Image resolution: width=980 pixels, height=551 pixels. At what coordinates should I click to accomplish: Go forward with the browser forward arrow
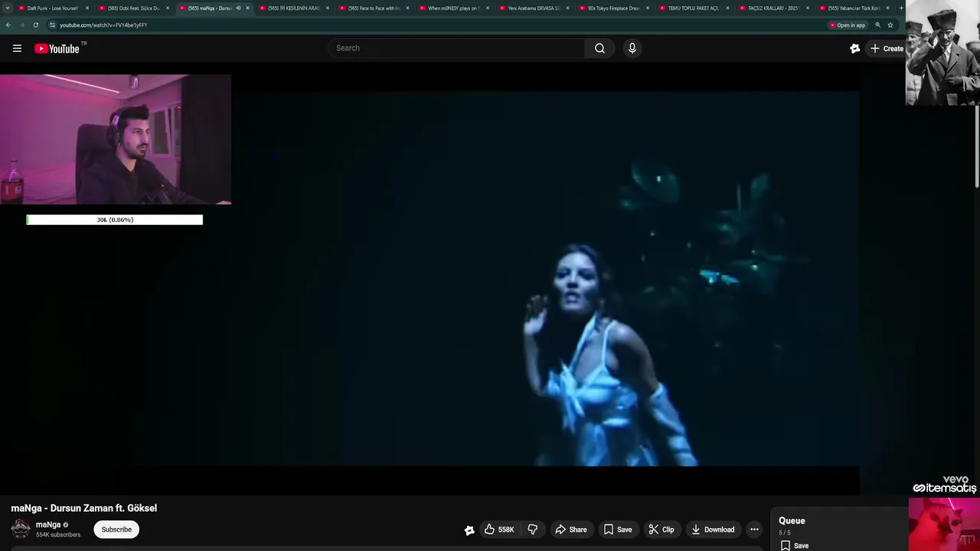(22, 24)
